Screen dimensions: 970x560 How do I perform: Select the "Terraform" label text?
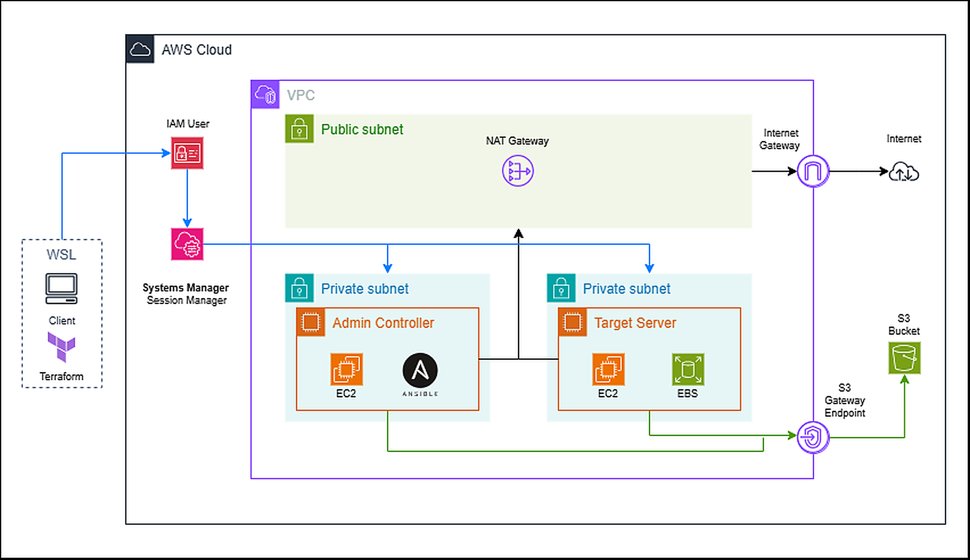(62, 376)
